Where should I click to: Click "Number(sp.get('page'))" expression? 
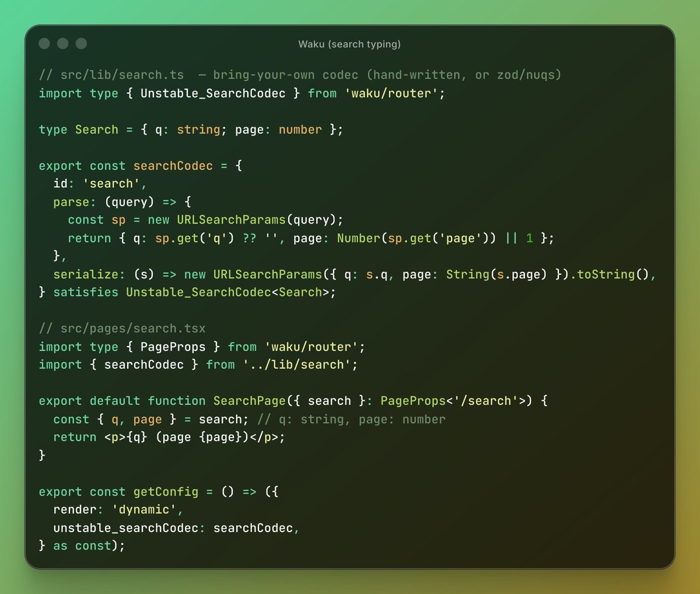pyautogui.click(x=416, y=238)
